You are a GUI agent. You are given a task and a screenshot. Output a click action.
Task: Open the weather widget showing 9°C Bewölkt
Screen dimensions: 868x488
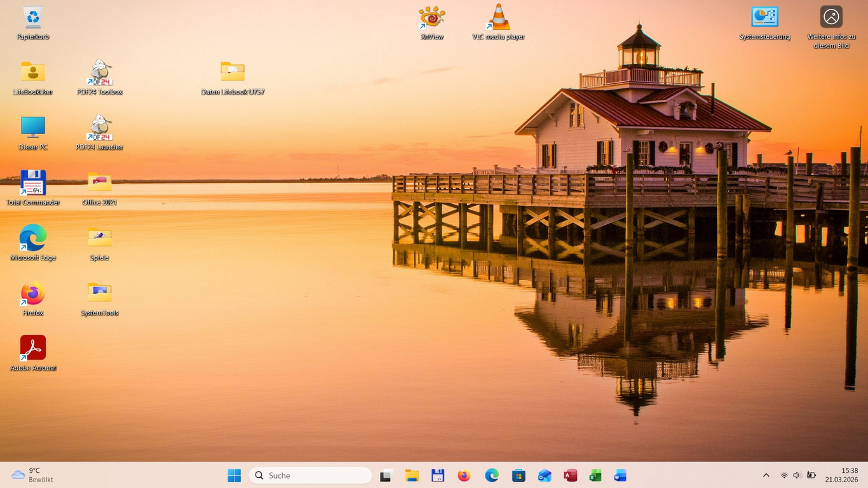click(33, 475)
